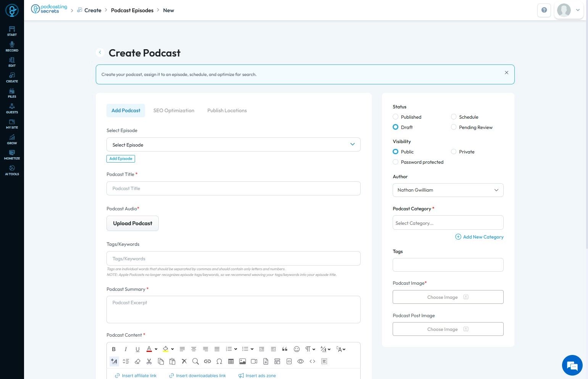Click the Upload Podcast button
Screen dimensions: 588x379
pos(132,223)
